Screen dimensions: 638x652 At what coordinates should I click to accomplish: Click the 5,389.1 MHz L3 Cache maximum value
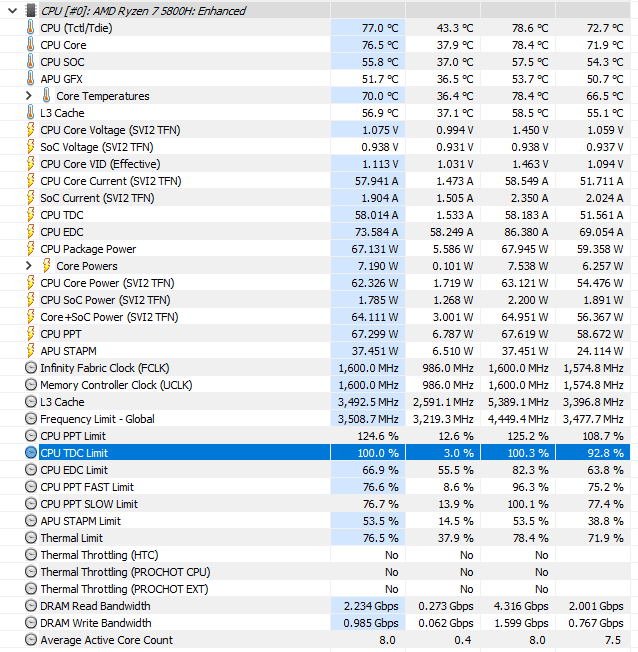(x=518, y=402)
